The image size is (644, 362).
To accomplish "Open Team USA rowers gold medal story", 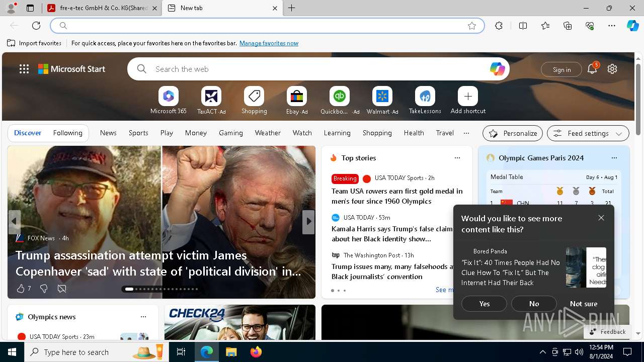I will click(397, 196).
